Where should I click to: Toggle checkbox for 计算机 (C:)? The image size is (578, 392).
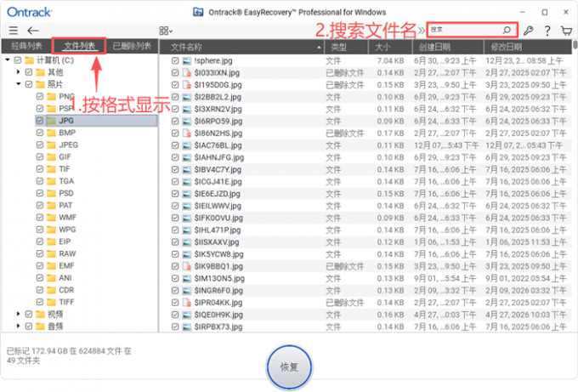point(18,60)
